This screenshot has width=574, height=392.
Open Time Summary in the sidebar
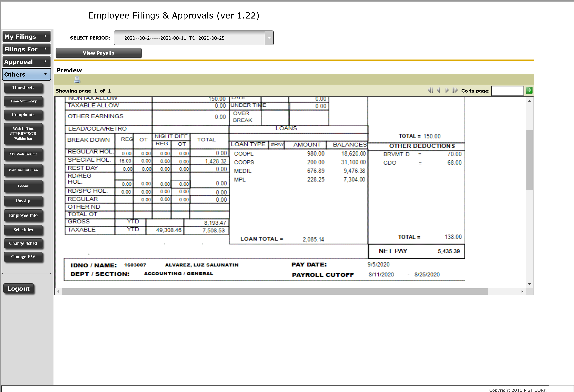(23, 101)
